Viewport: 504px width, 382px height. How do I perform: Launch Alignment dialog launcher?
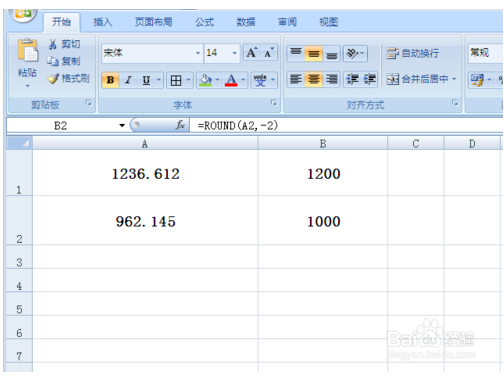coord(455,103)
